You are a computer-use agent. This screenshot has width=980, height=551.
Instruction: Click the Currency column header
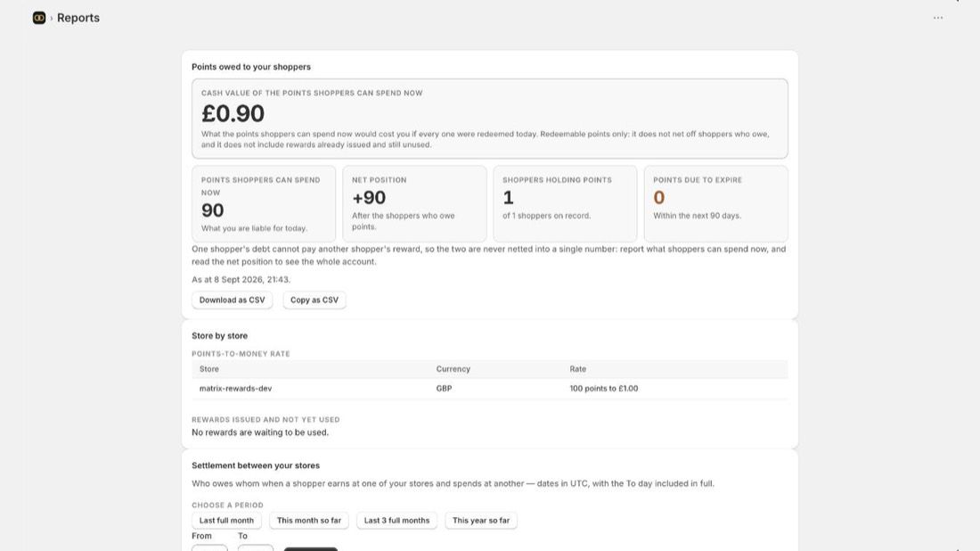pos(453,369)
